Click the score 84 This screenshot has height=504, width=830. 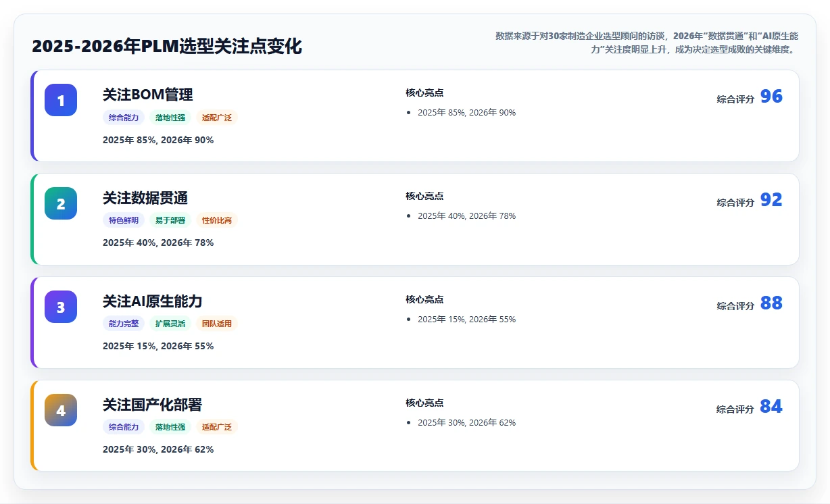pyautogui.click(x=771, y=407)
